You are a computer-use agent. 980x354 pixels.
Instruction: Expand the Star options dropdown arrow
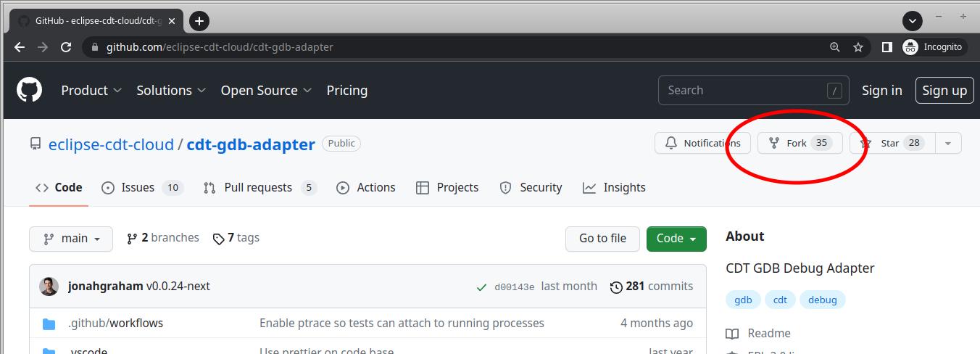pos(948,144)
